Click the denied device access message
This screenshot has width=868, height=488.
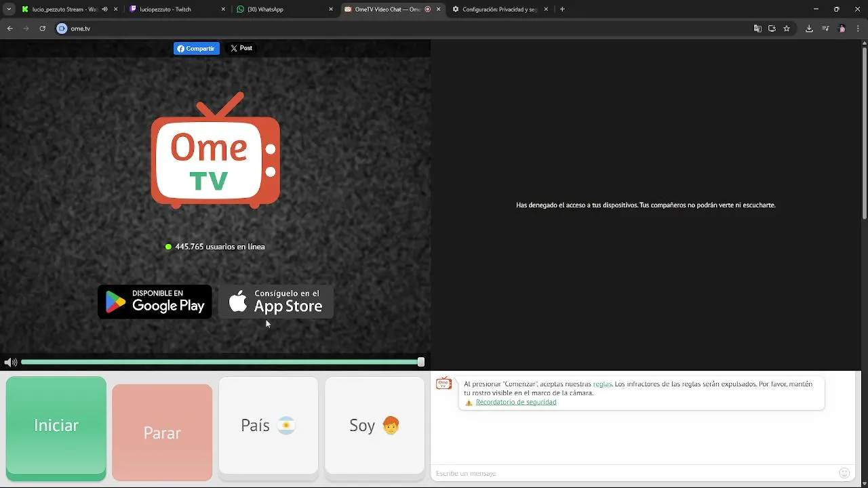coord(646,205)
